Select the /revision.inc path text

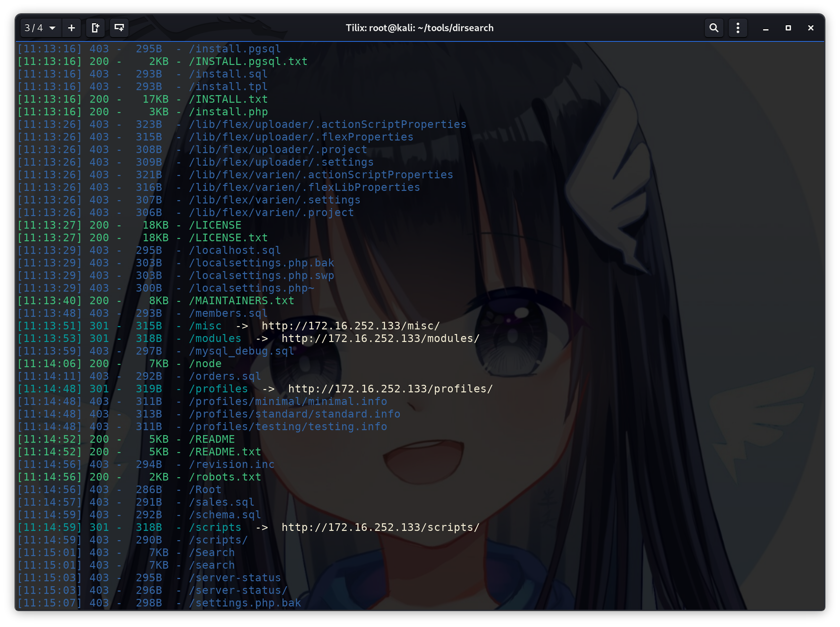click(232, 464)
